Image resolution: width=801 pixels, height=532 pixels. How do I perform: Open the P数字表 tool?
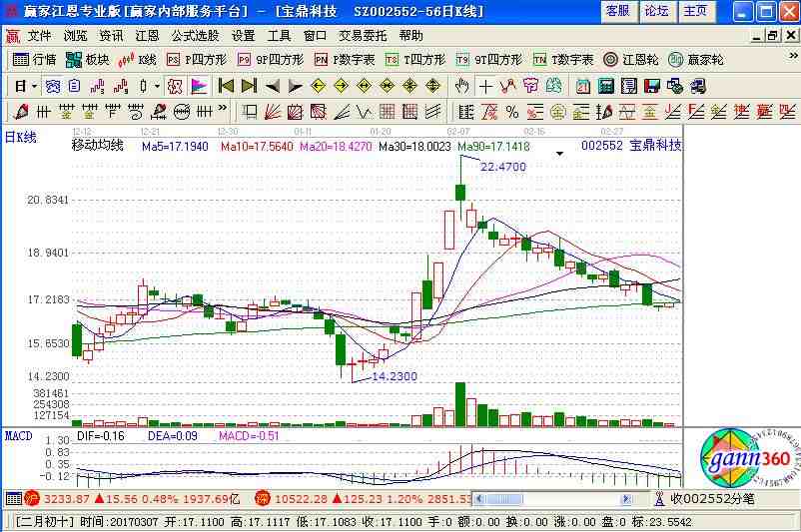tap(345, 60)
